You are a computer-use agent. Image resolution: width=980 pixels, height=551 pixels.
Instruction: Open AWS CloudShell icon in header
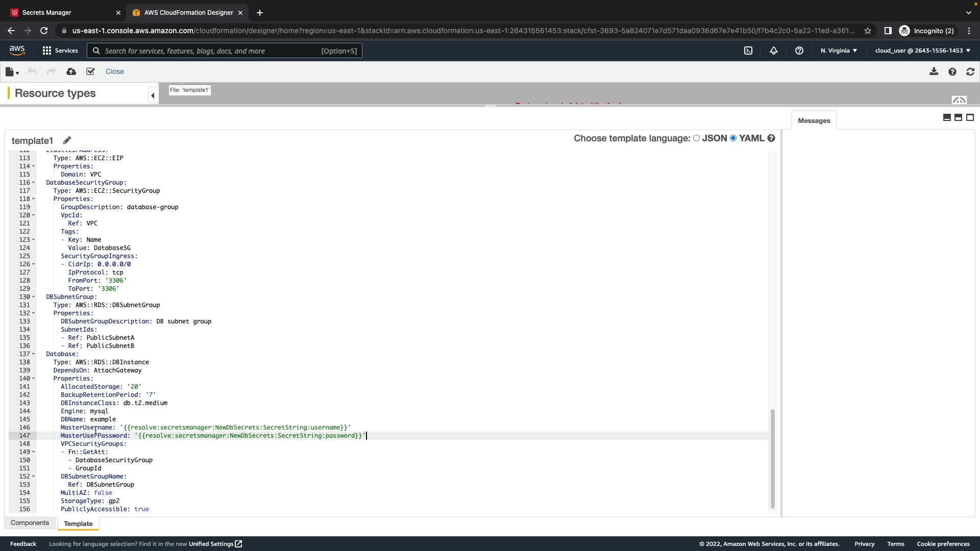(748, 51)
